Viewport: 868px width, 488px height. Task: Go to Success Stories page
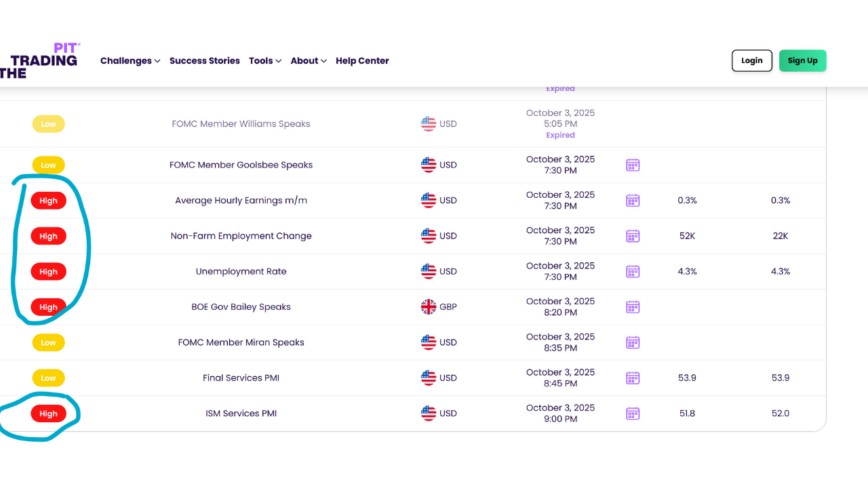[205, 61]
